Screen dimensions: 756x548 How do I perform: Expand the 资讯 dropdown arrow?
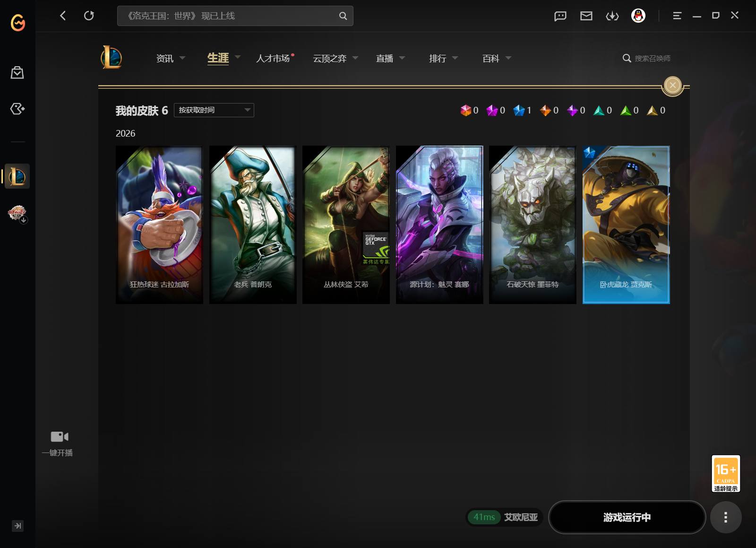pyautogui.click(x=182, y=58)
